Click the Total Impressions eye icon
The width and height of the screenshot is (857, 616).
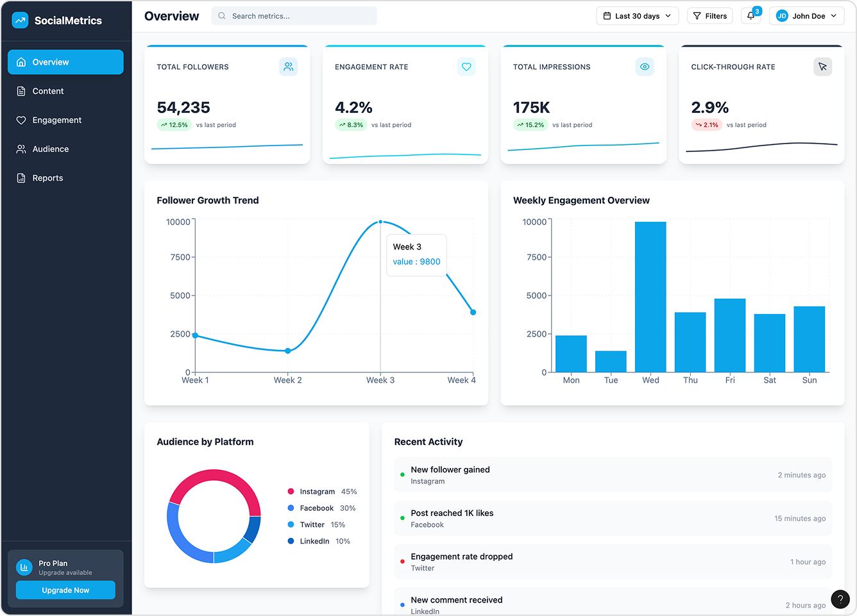point(645,67)
